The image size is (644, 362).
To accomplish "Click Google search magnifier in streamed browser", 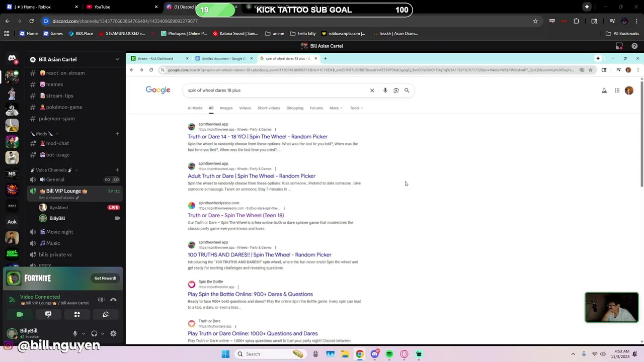I will pos(407,90).
